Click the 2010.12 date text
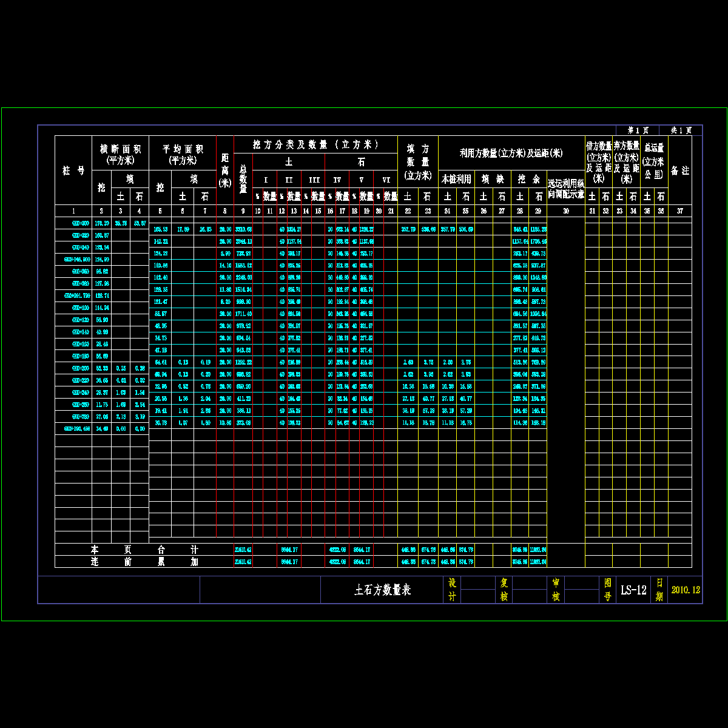 click(x=686, y=590)
